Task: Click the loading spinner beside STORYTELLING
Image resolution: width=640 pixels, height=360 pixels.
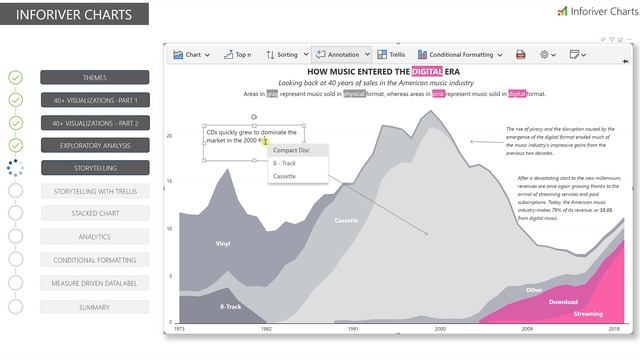Action: [16, 168]
